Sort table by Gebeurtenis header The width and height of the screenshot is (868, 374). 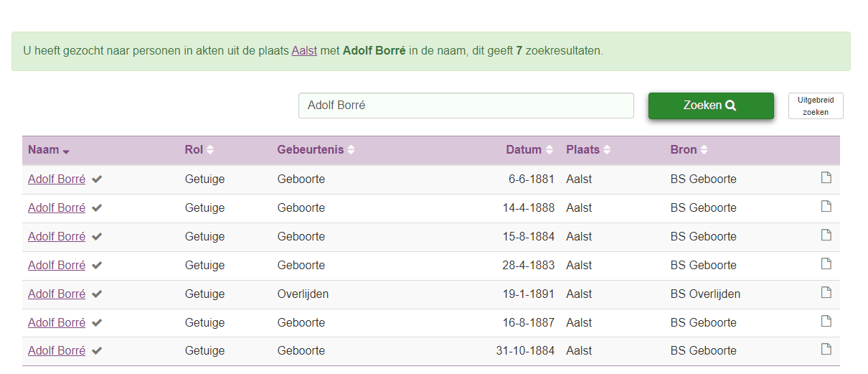(316, 150)
